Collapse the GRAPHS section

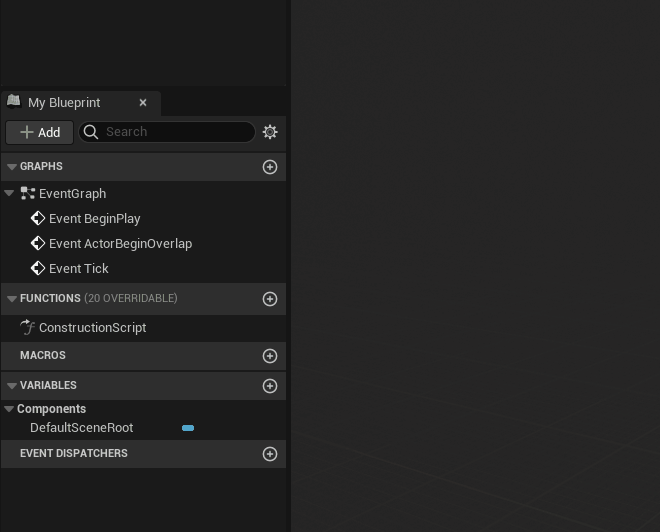point(12,167)
